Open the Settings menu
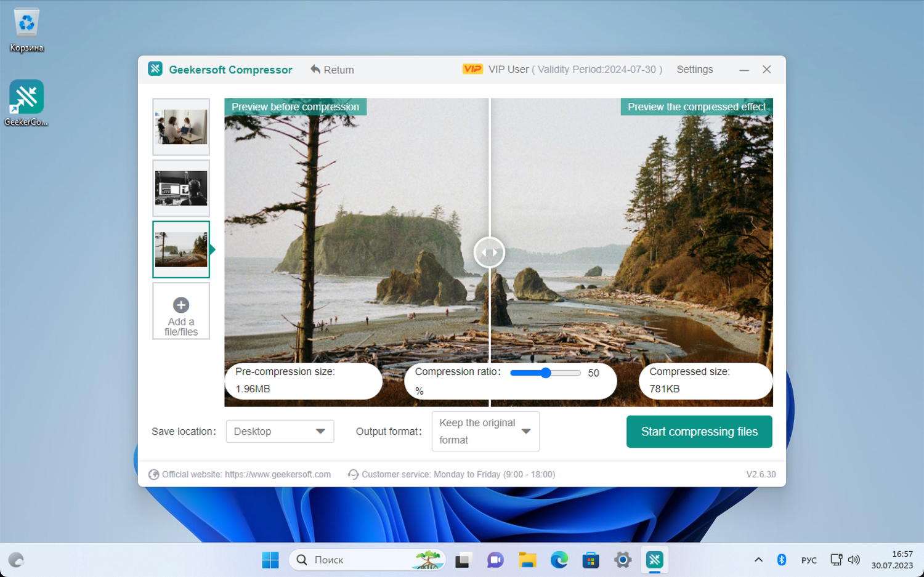924x577 pixels. coord(695,69)
